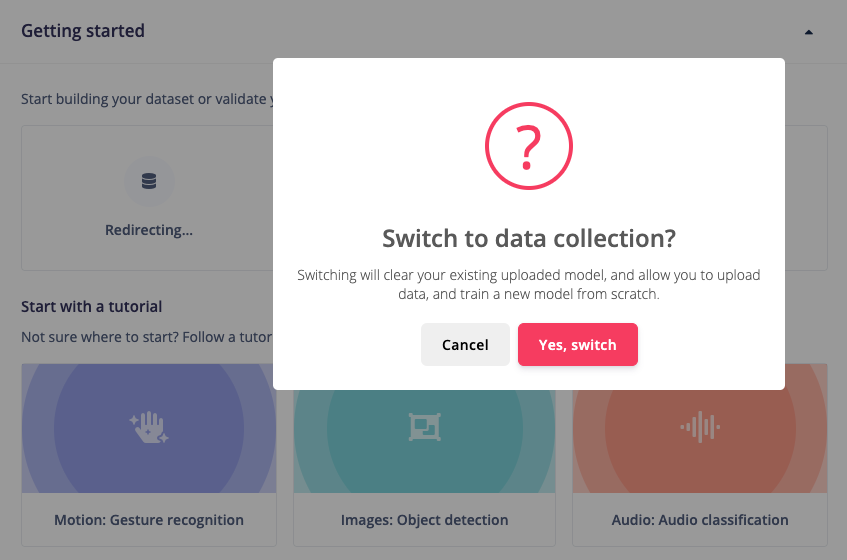847x560 pixels.
Task: Select the object detection bounding box icon
Action: (425, 427)
